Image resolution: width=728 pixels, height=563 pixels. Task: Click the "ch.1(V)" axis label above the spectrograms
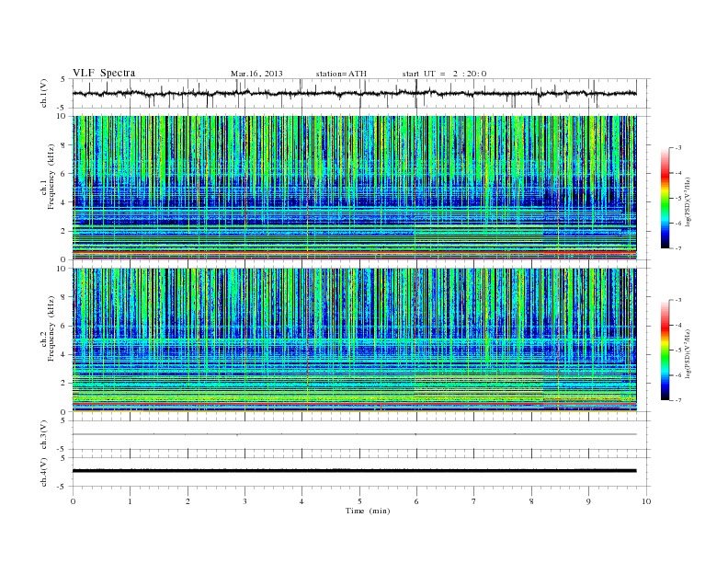tap(44, 93)
